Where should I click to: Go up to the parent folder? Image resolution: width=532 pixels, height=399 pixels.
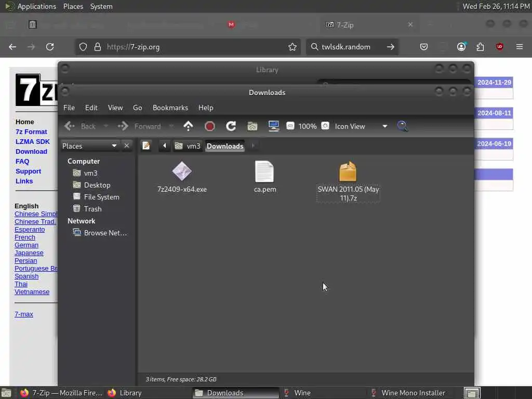click(188, 126)
